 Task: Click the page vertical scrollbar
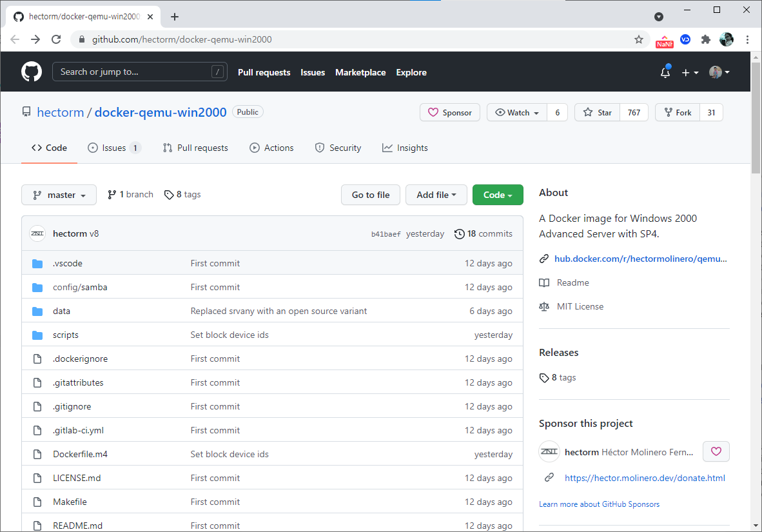(756, 117)
